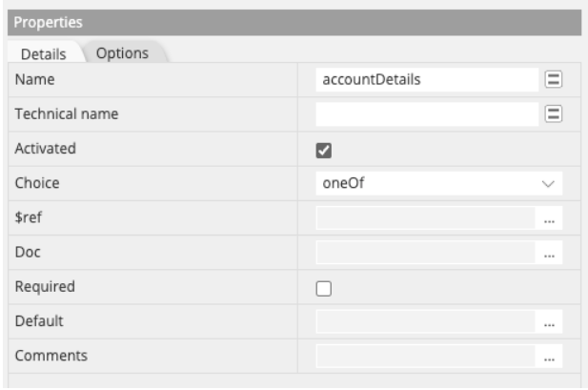588x390 pixels.
Task: Open the Doc ellipsis editor button
Action: pos(549,253)
